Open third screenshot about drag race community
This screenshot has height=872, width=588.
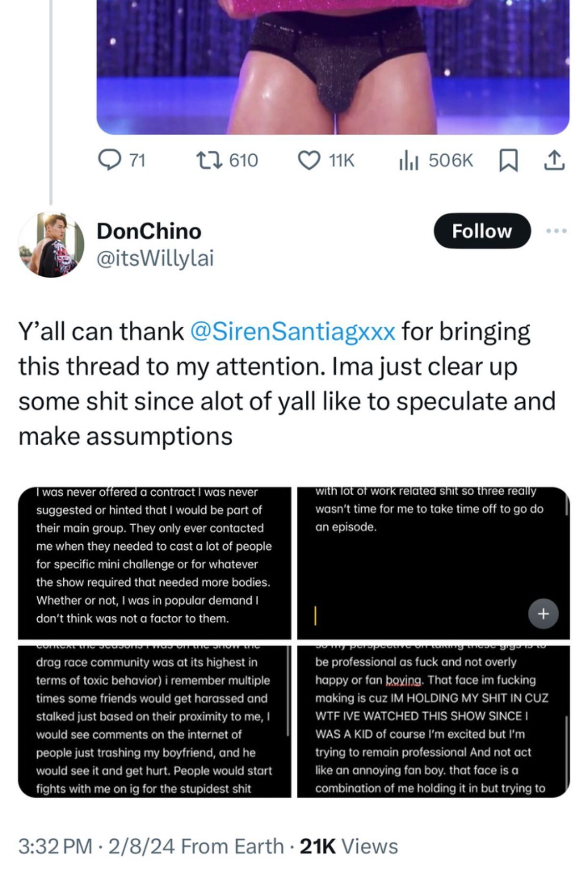point(154,721)
